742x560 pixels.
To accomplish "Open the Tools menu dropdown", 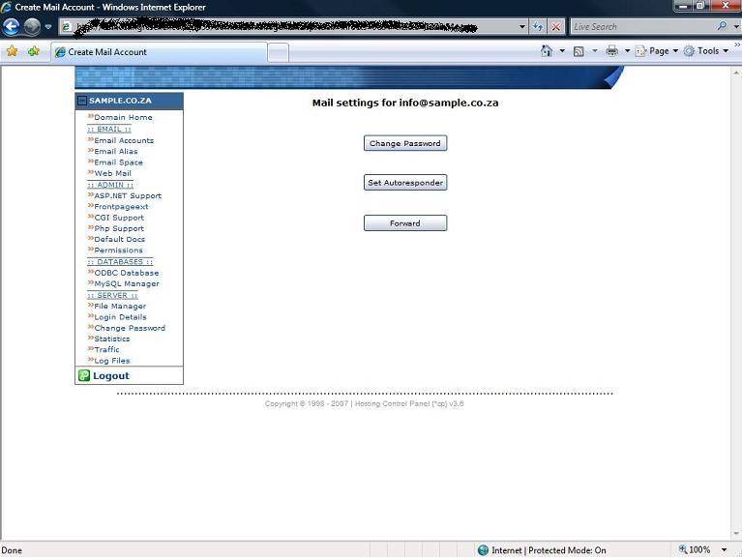I will tap(707, 51).
